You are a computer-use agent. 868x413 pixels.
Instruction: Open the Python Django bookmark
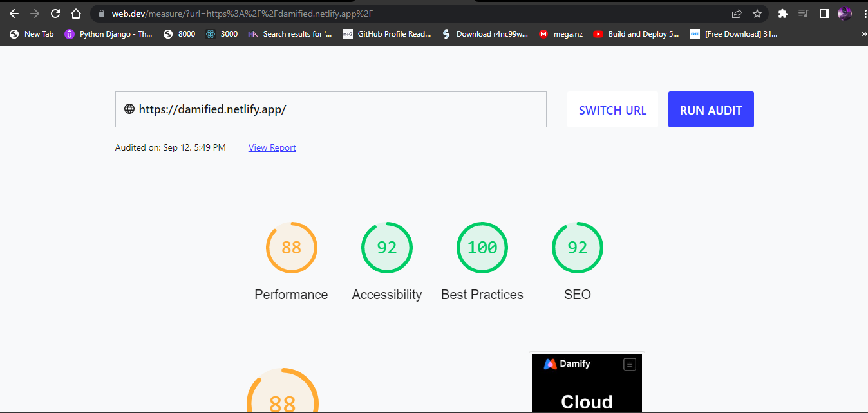(x=108, y=34)
